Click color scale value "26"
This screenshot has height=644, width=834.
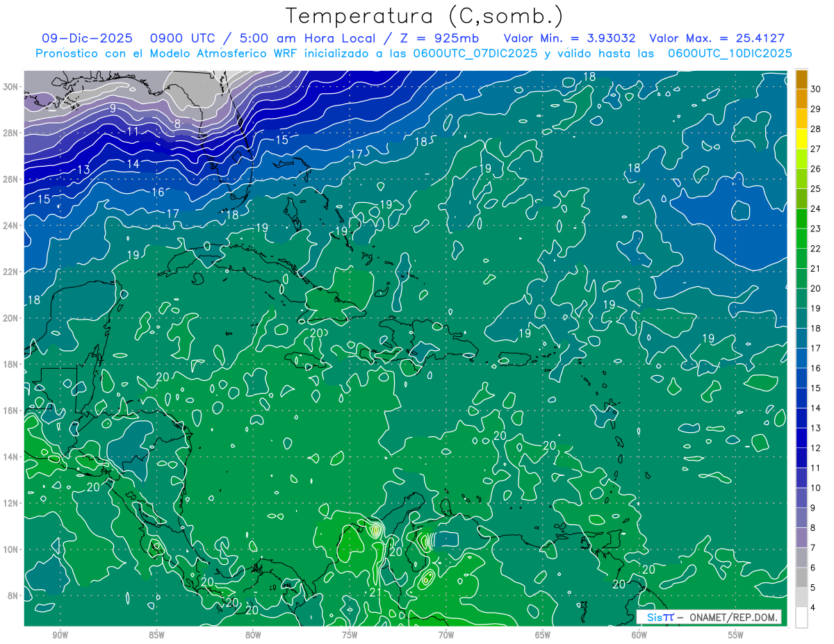[x=815, y=169]
